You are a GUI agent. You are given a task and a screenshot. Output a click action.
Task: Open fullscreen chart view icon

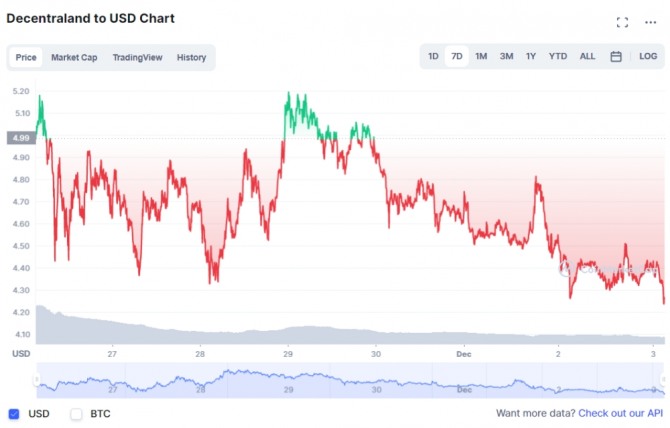point(622,22)
